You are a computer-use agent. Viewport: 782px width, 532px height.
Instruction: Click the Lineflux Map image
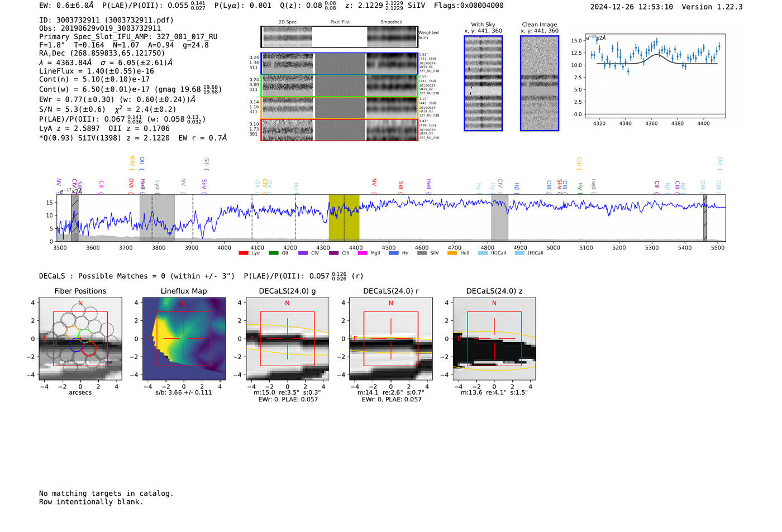(x=184, y=339)
